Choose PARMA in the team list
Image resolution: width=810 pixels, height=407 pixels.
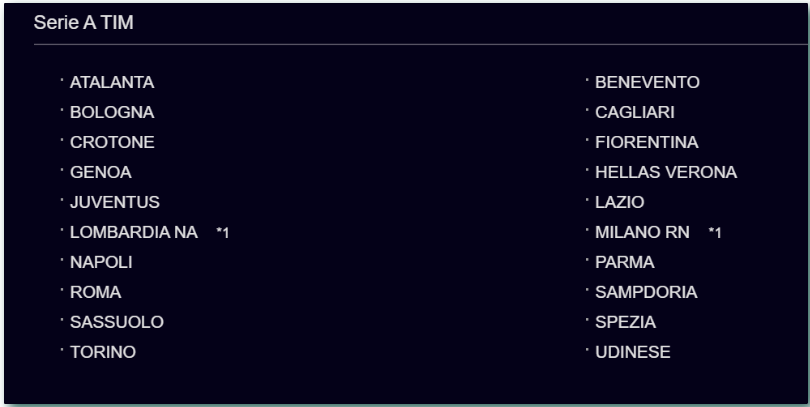(x=625, y=262)
